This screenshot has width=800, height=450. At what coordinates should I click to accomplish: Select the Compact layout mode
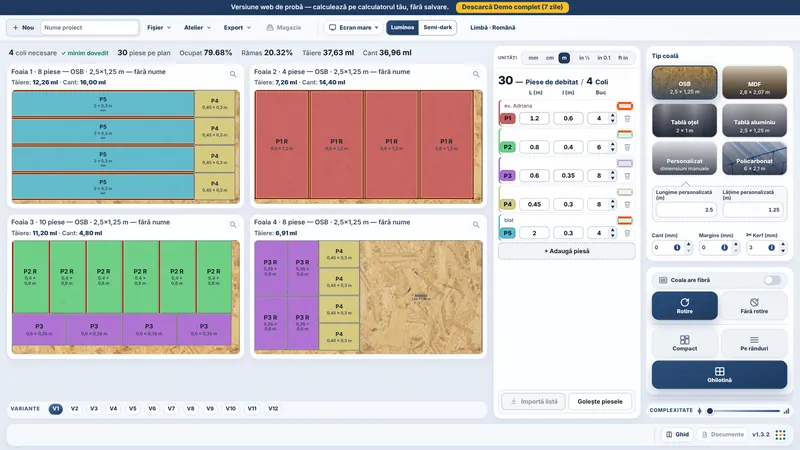(684, 343)
